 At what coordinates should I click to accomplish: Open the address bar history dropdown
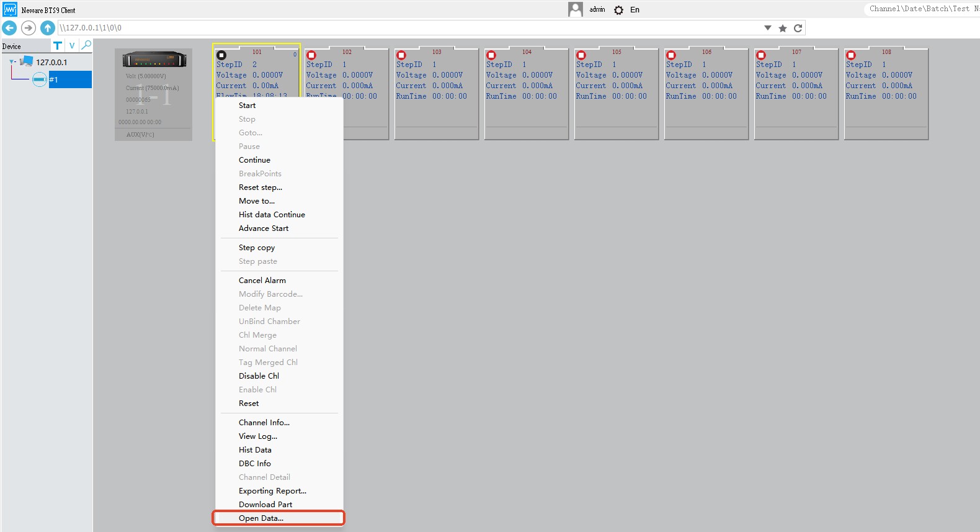pos(768,28)
